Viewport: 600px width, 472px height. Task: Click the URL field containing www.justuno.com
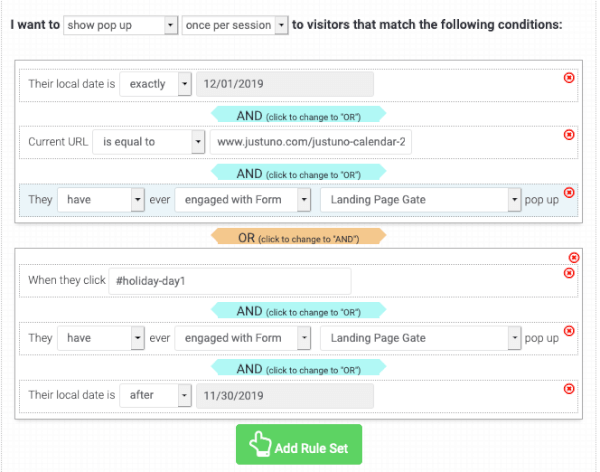(x=311, y=142)
